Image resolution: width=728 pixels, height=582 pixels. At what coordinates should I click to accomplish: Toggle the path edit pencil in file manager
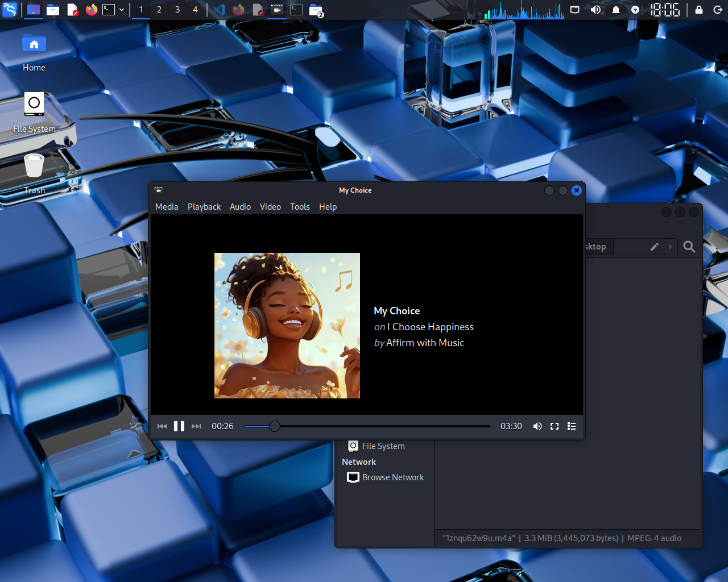655,247
